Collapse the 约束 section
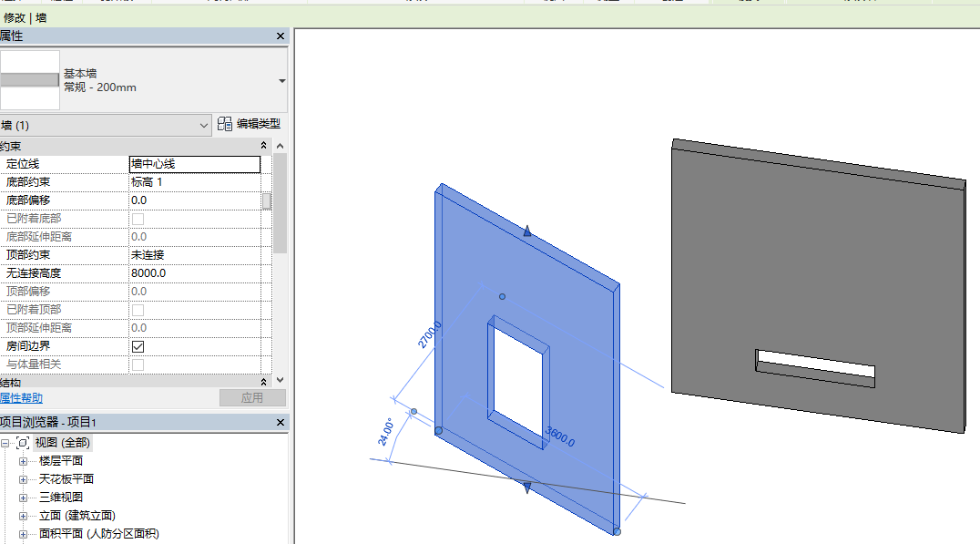Viewport: 980px width, 544px height. [264, 146]
